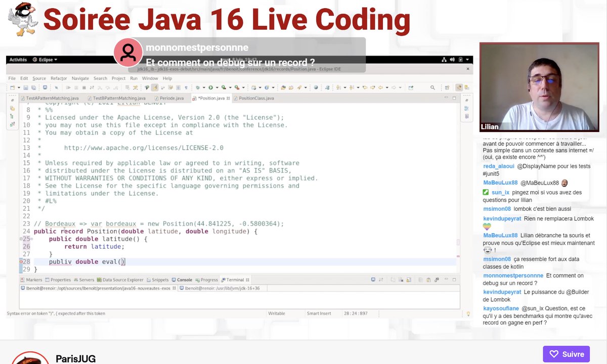Open the Progress view tab

coord(206,280)
